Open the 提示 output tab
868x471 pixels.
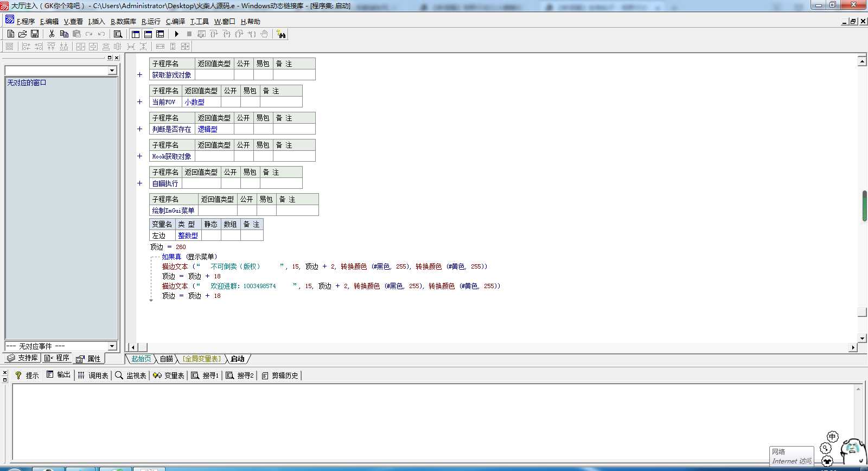coord(27,375)
